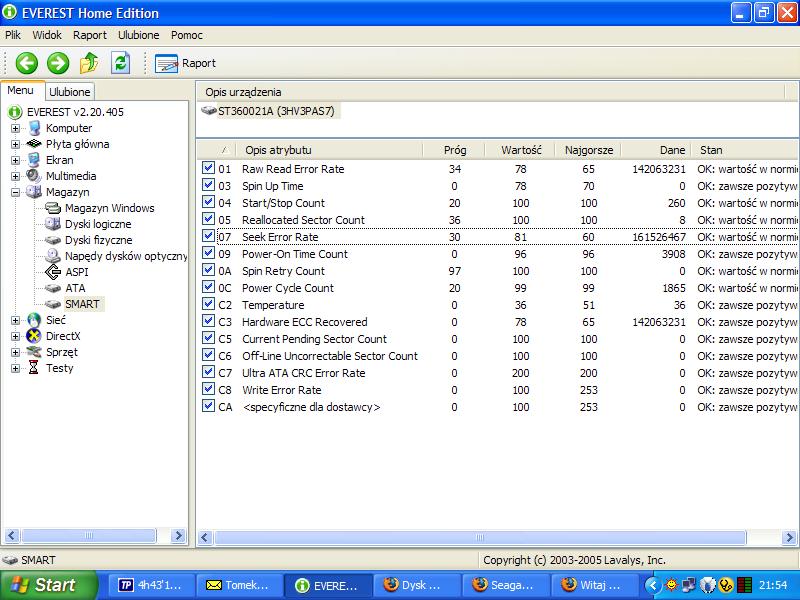Open the ATA tree item

(x=75, y=288)
